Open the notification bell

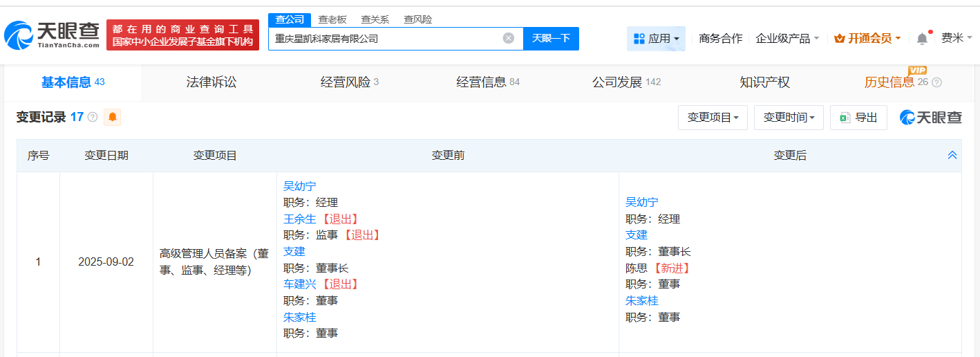pyautogui.click(x=922, y=39)
